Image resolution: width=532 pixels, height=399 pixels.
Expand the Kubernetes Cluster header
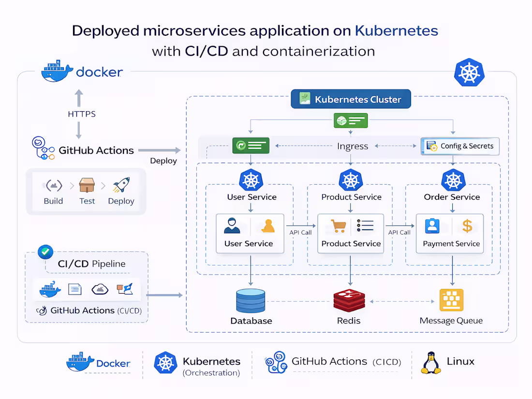(351, 99)
